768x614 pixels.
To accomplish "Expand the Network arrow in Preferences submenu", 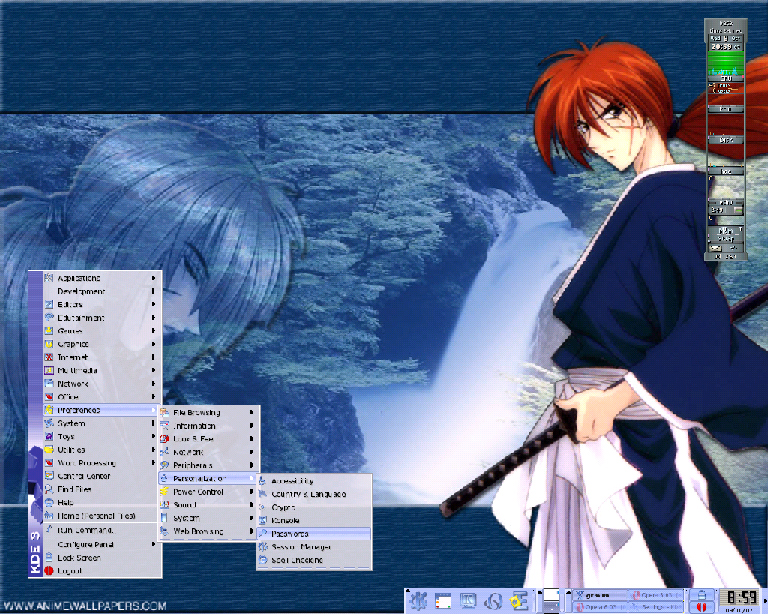I will (x=251, y=452).
